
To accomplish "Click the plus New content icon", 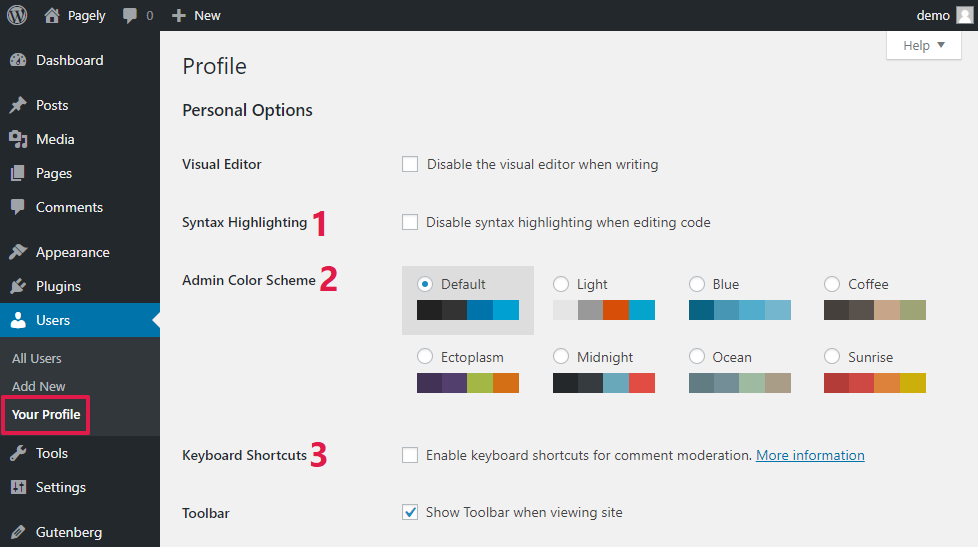I will coord(179,16).
